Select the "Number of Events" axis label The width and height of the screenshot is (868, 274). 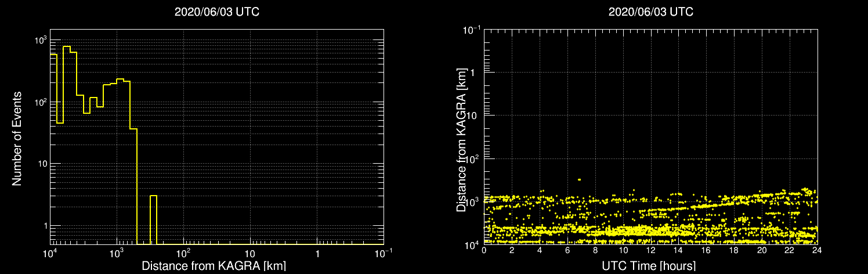(x=17, y=138)
